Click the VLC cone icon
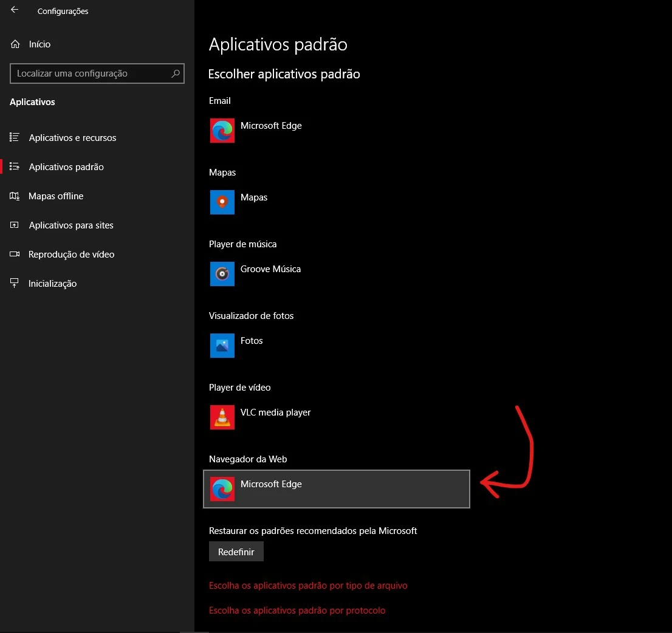 point(222,417)
